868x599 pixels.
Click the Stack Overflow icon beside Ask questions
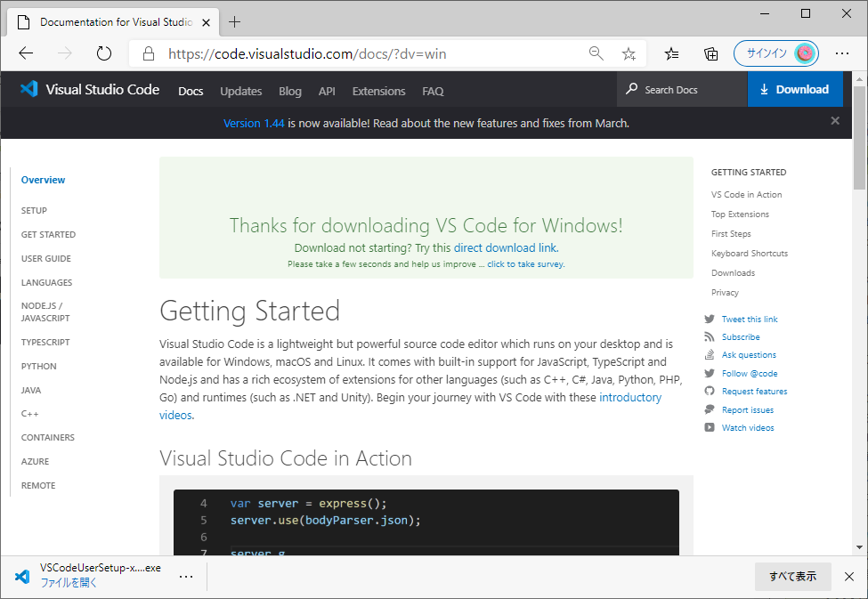(710, 354)
